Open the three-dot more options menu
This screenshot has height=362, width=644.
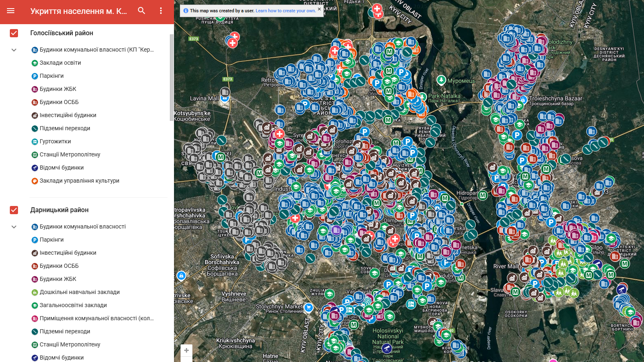[x=161, y=11]
